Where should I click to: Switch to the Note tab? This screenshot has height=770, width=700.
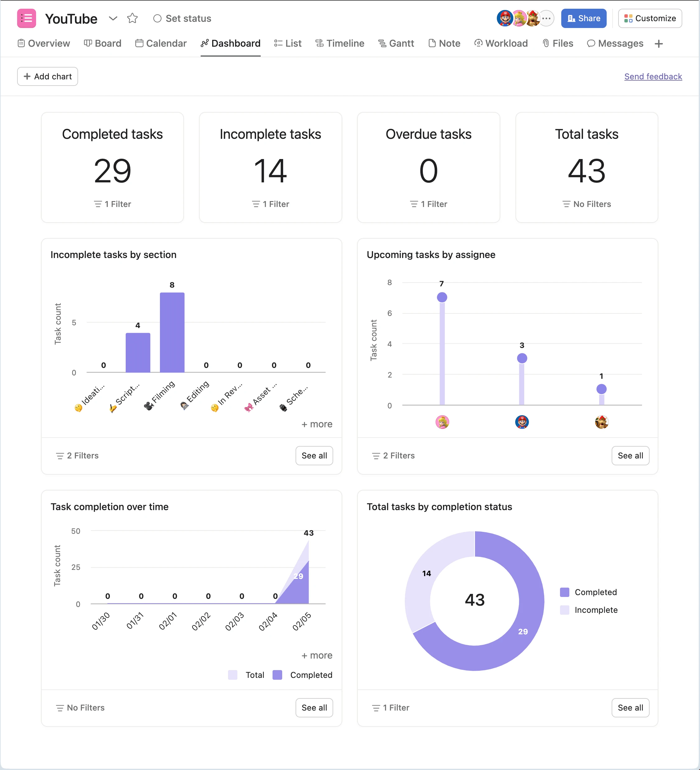coord(445,44)
